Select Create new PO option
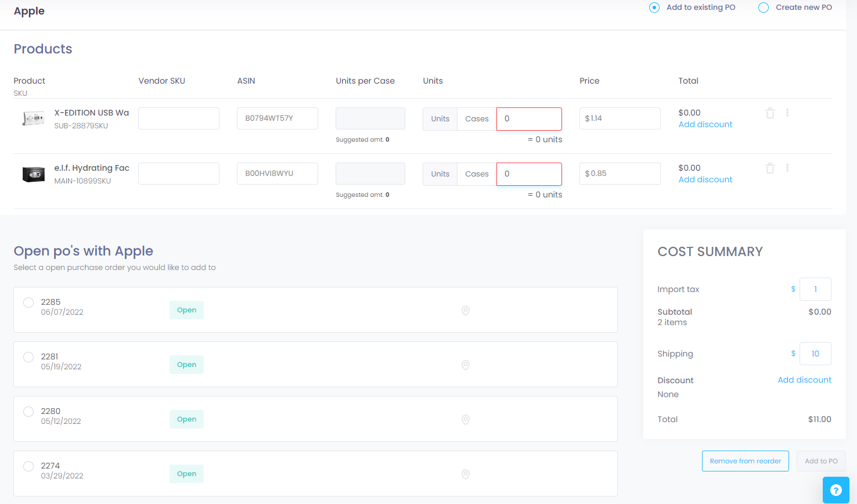Screen dimensions: 857x504 (x=764, y=8)
